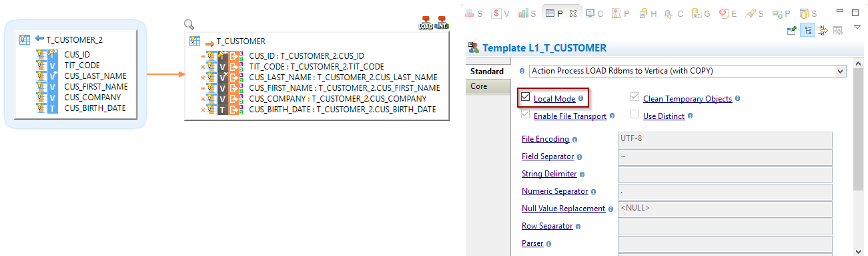Click the T_CUSTOMER target table icon

click(x=195, y=41)
